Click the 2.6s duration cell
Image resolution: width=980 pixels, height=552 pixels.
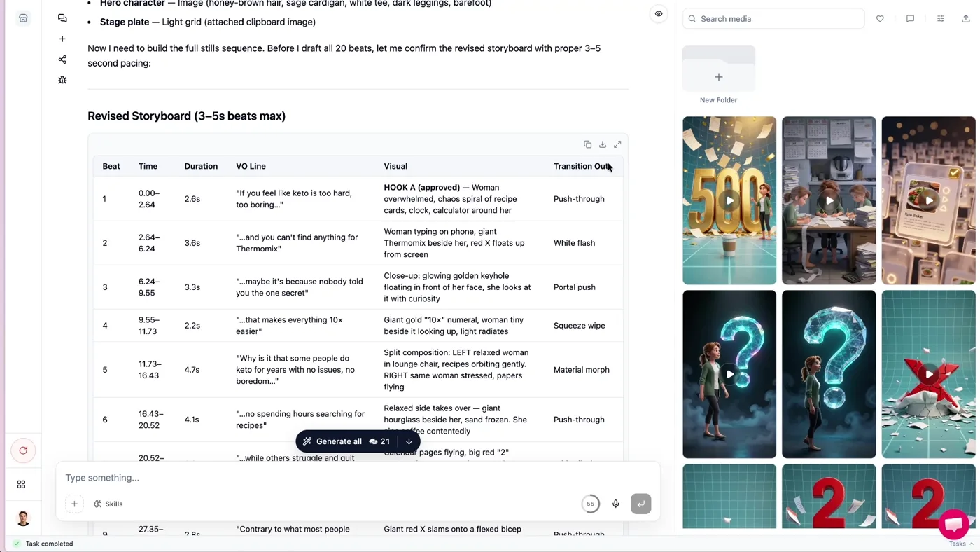coord(192,199)
